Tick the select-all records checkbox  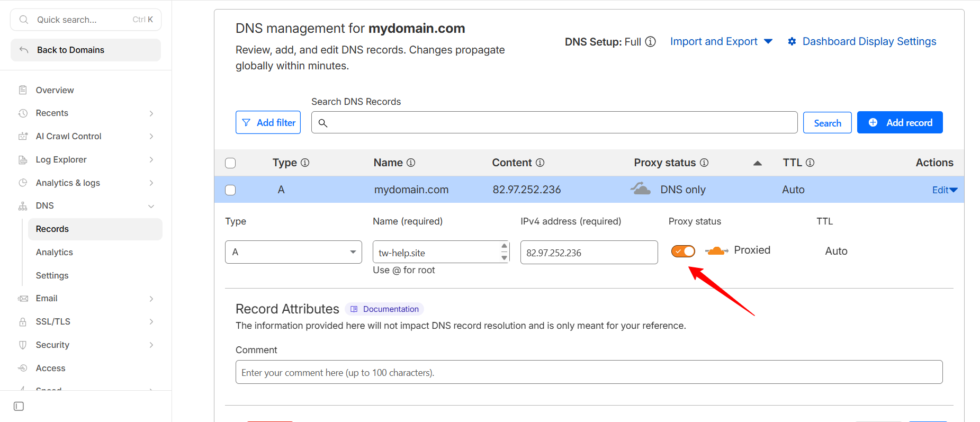pyautogui.click(x=230, y=163)
